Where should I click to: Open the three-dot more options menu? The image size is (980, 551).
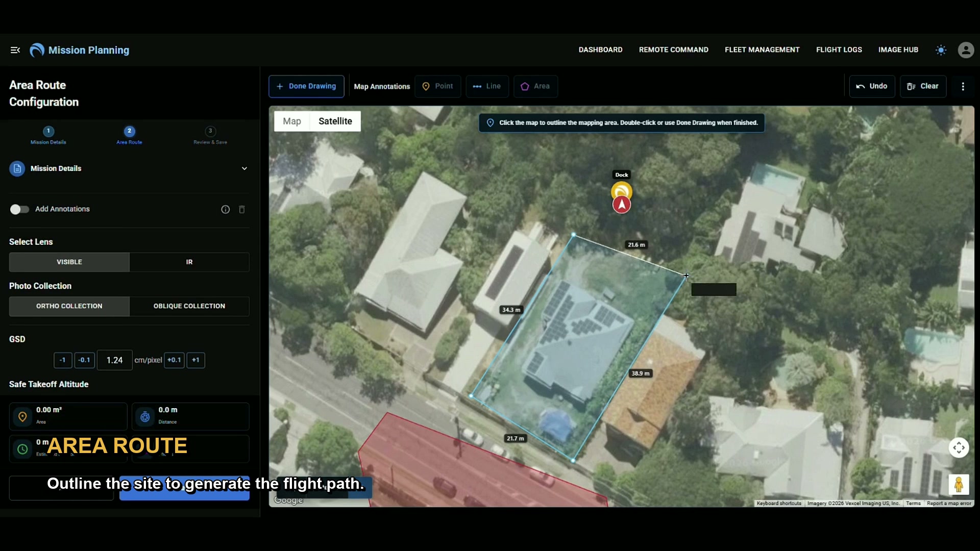pos(963,87)
